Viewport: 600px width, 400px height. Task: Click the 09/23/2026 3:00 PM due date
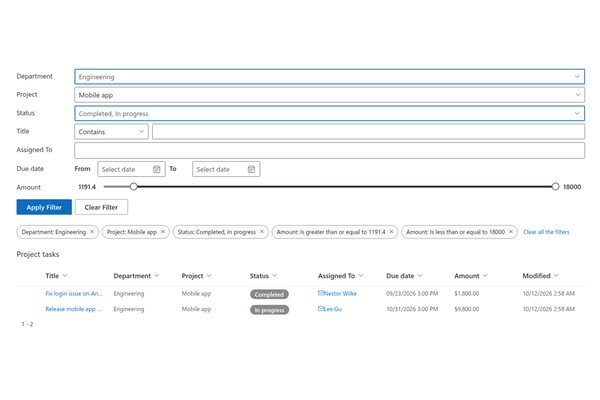point(412,294)
